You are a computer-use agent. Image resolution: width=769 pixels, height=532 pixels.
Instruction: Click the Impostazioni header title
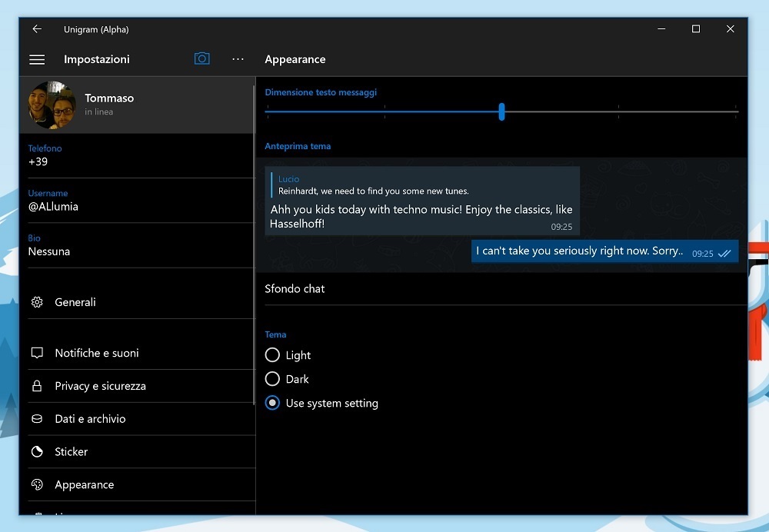(x=97, y=59)
